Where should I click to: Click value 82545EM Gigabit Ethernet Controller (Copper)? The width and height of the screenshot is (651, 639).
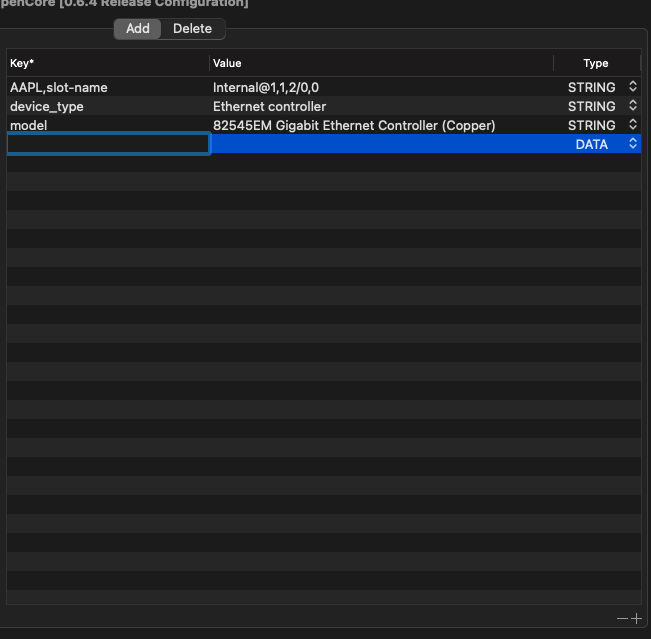point(354,125)
